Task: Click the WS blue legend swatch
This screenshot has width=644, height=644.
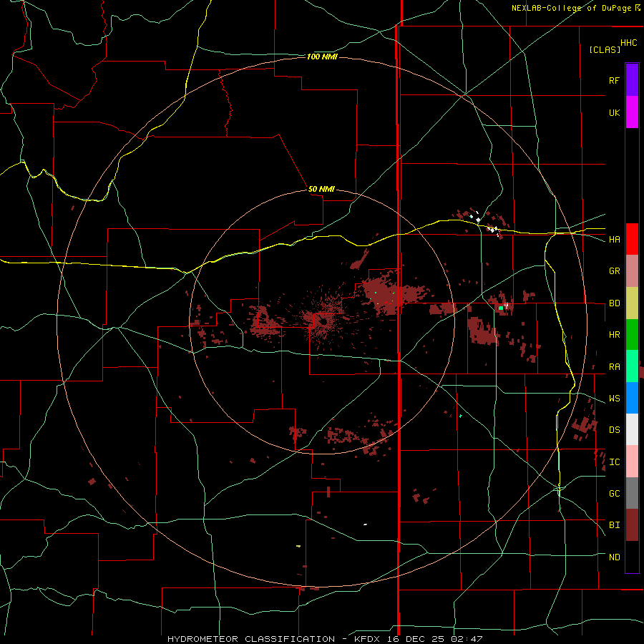Action: pyautogui.click(x=632, y=398)
